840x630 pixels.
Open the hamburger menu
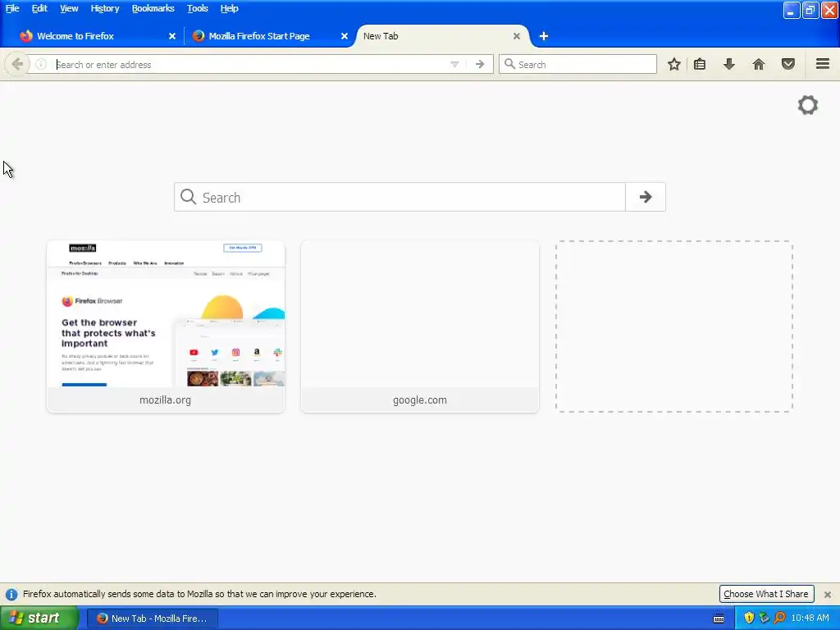click(x=823, y=64)
